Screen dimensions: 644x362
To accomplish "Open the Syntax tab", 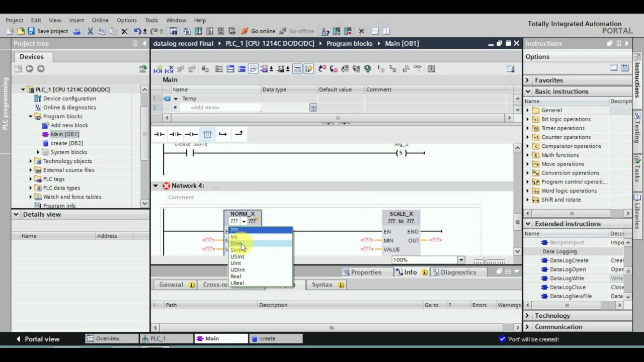I will click(327, 285).
